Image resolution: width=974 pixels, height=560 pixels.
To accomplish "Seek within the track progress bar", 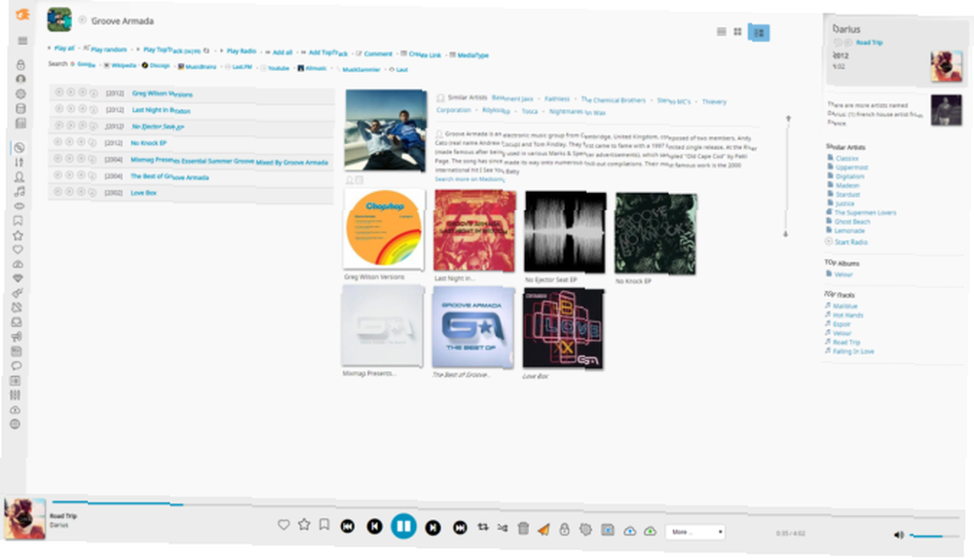I will 505,510.
